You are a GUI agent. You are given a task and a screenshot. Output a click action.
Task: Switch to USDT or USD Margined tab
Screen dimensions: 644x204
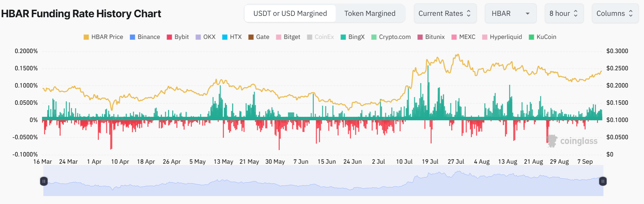[x=290, y=13]
